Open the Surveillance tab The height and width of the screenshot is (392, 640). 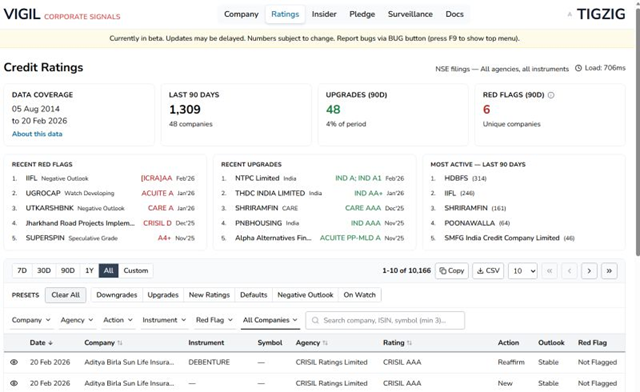tap(410, 14)
